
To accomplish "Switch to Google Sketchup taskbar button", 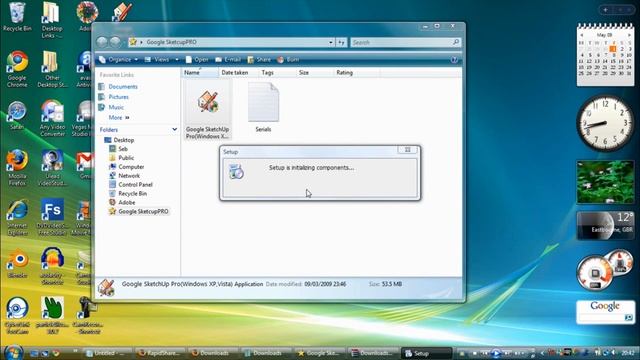I will point(320,353).
